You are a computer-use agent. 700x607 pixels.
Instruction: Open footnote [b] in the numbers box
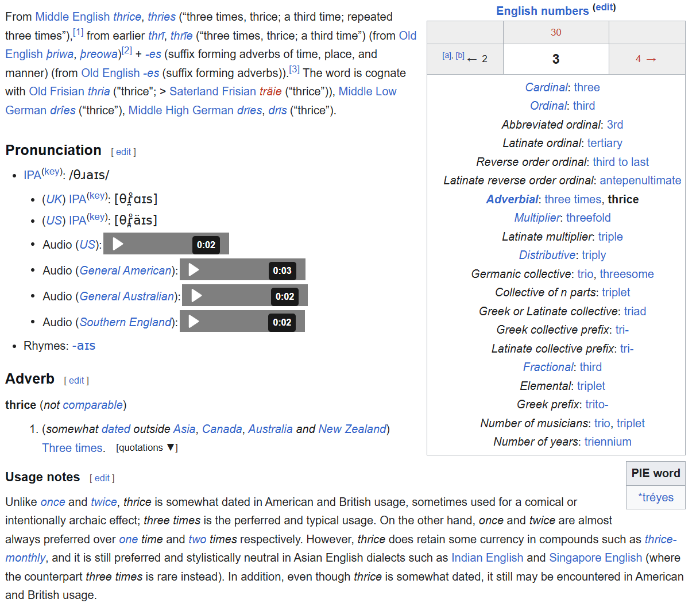click(460, 56)
